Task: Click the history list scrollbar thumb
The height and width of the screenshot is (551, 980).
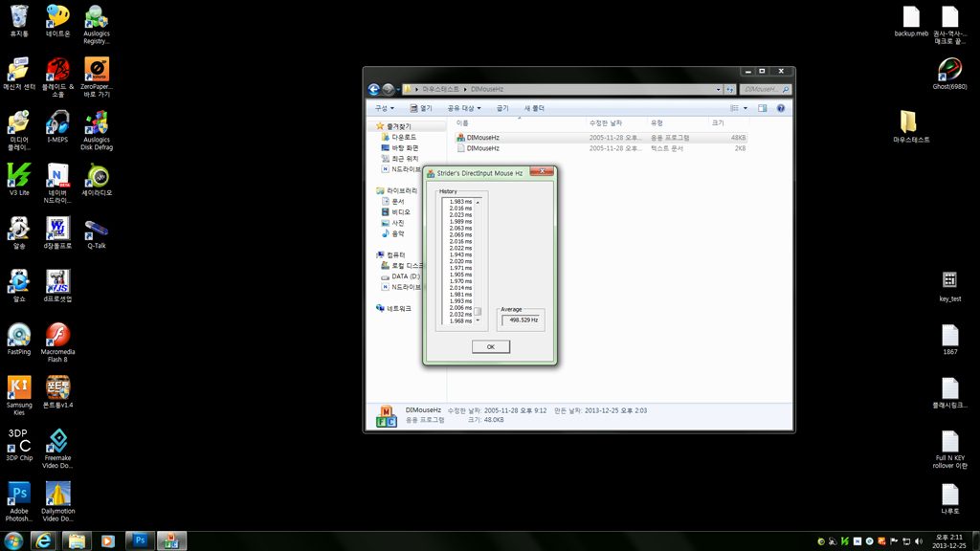Action: [478, 311]
